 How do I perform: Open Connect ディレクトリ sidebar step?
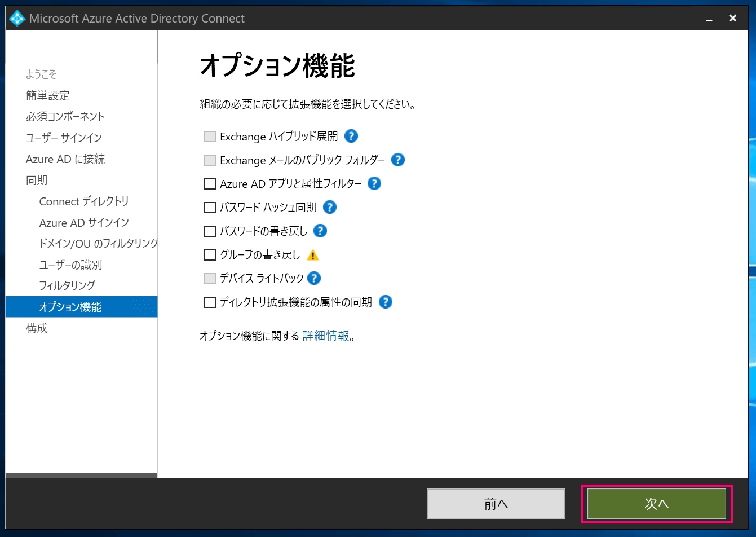point(84,201)
